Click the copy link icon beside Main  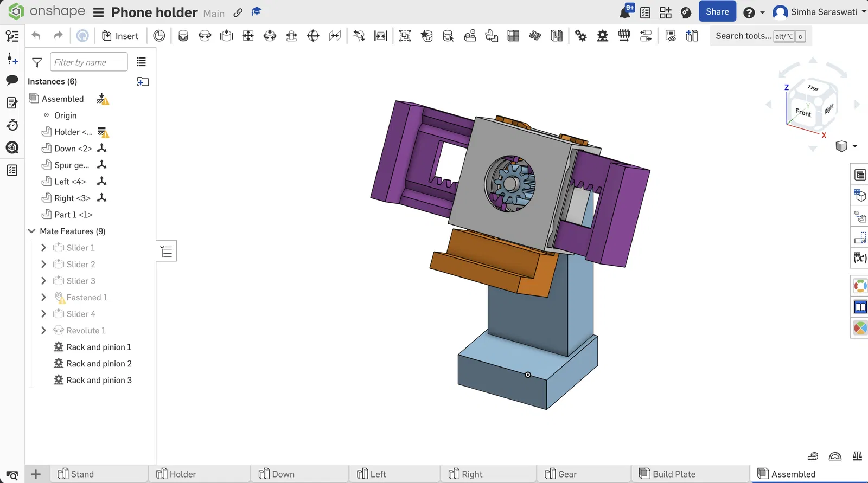(238, 12)
